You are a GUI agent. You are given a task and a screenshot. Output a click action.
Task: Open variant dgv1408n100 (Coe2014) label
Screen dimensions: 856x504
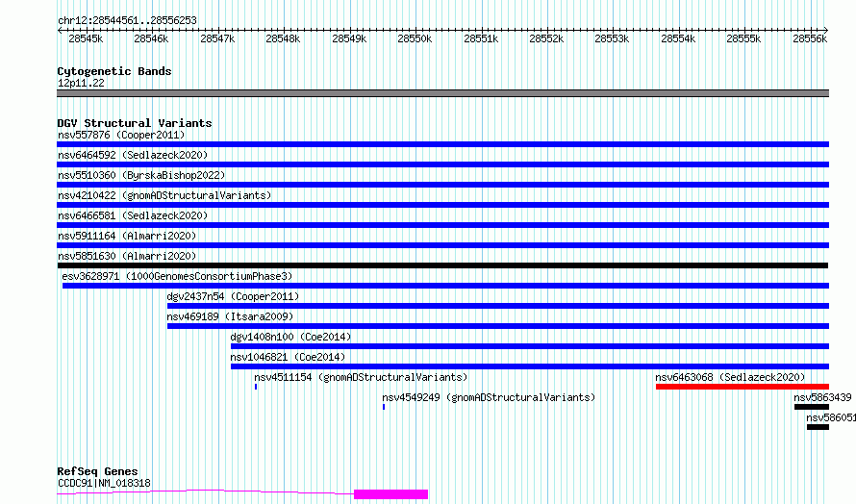pos(291,337)
